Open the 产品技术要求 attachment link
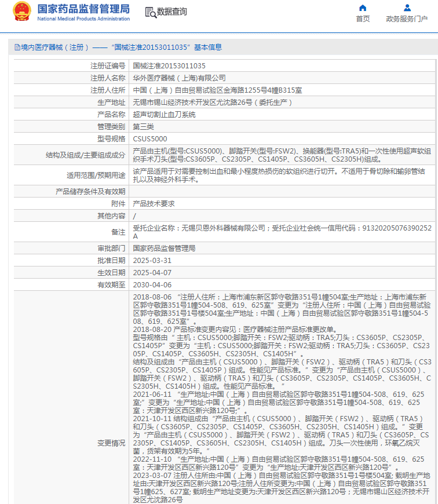Screen dimensions: 438x504 tap(154, 204)
